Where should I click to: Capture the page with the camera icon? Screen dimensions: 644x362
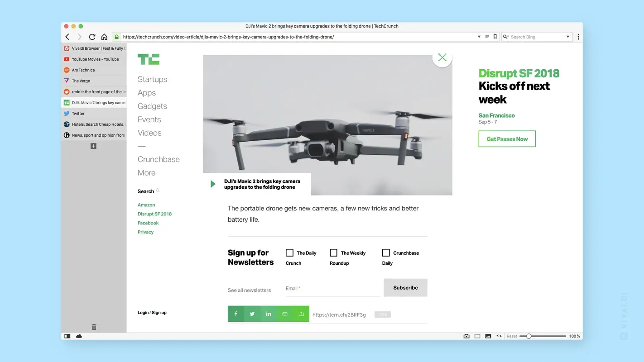[x=466, y=336]
